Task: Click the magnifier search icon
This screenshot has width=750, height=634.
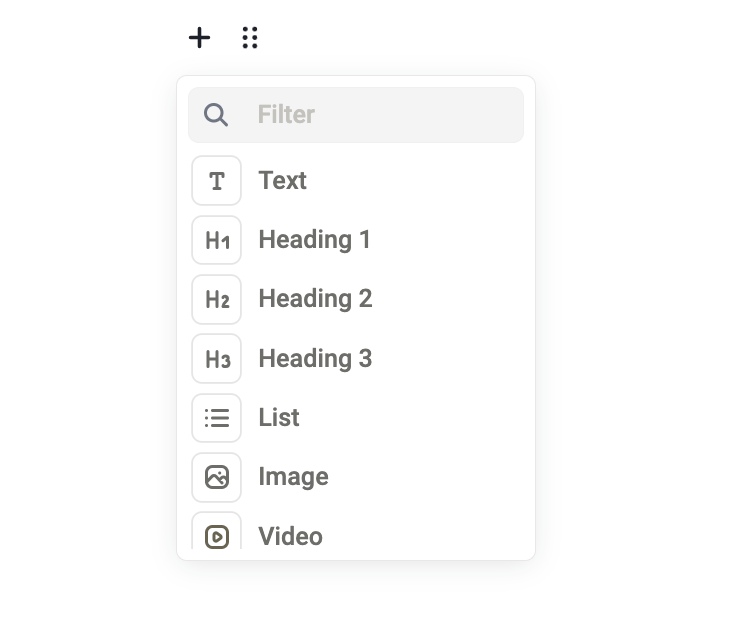Action: (x=216, y=115)
